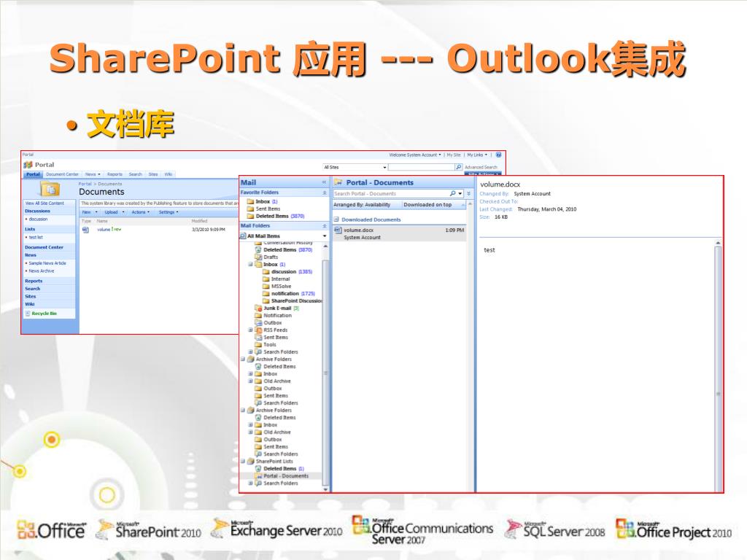747x560 pixels.
Task: Open the All Mail Items dropdown arrow
Action: 325,236
